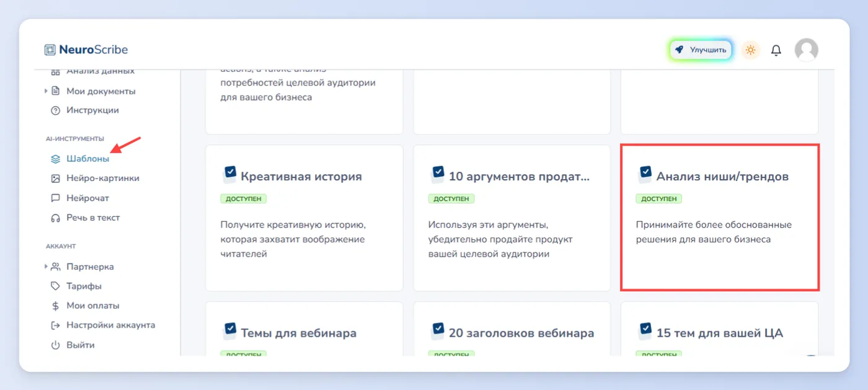
Task: Open Речь в текст in the sidebar
Action: (94, 218)
